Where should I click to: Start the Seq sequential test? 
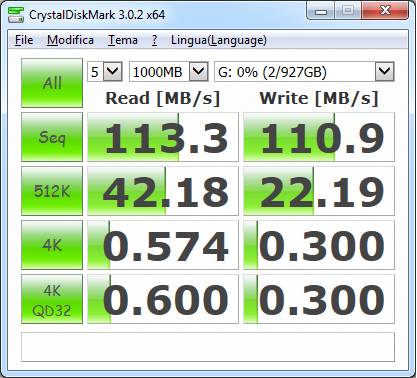point(52,137)
